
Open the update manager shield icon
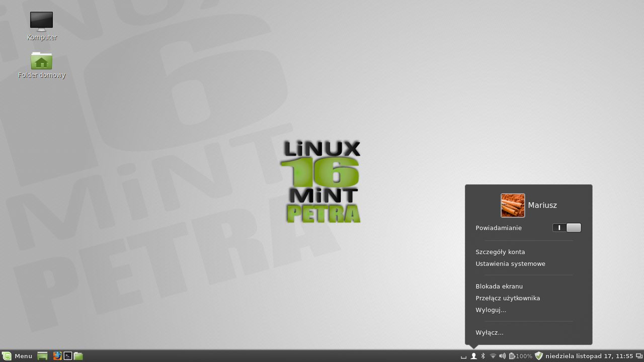539,356
